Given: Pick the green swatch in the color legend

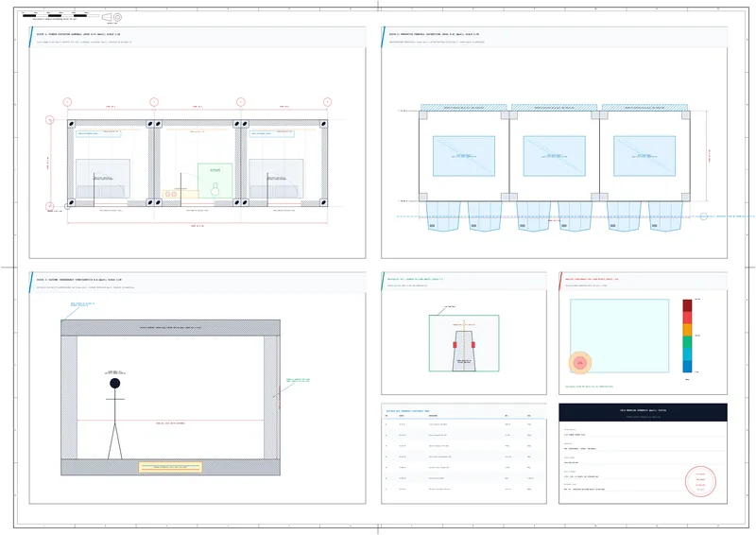Looking at the screenshot, I should (687, 342).
